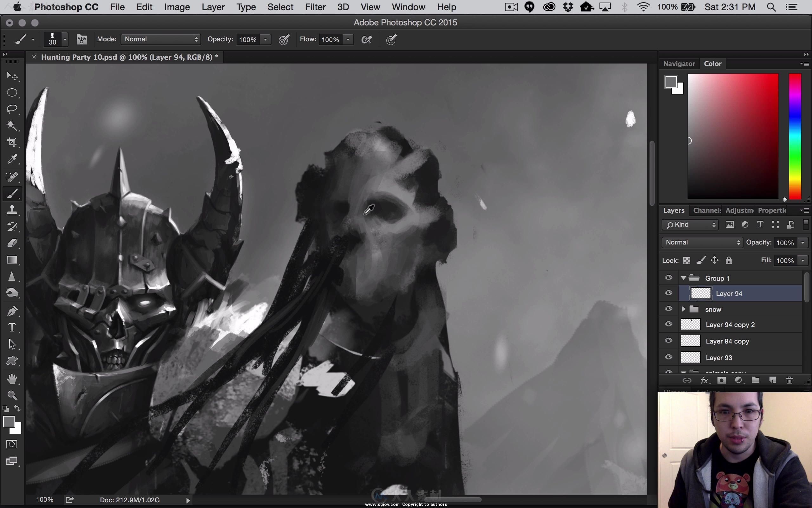Image resolution: width=812 pixels, height=508 pixels.
Task: Enable airbrush-style build-up
Action: [366, 40]
